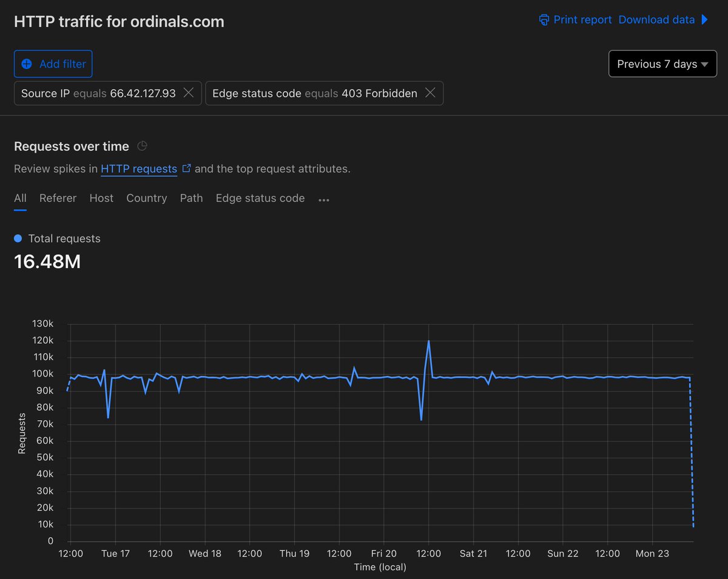The image size is (728, 579).
Task: Click the Sat 21 axis label
Action: pyautogui.click(x=473, y=554)
